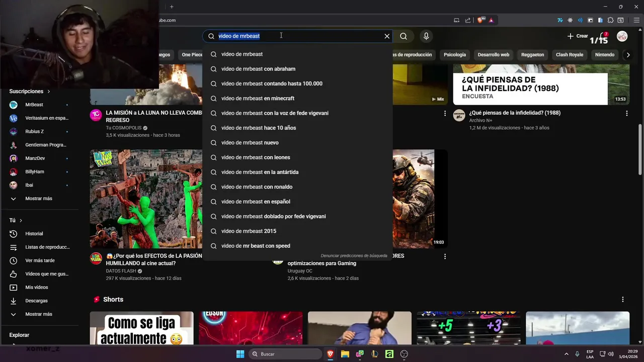Expand the Suscripciones section chevron
This screenshot has height=362, width=644.
(x=49, y=92)
